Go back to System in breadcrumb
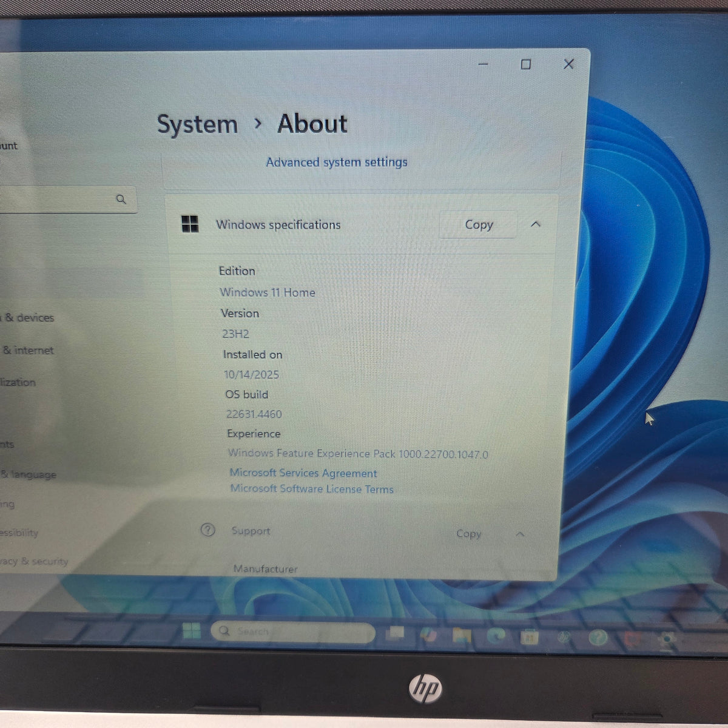 [x=197, y=124]
